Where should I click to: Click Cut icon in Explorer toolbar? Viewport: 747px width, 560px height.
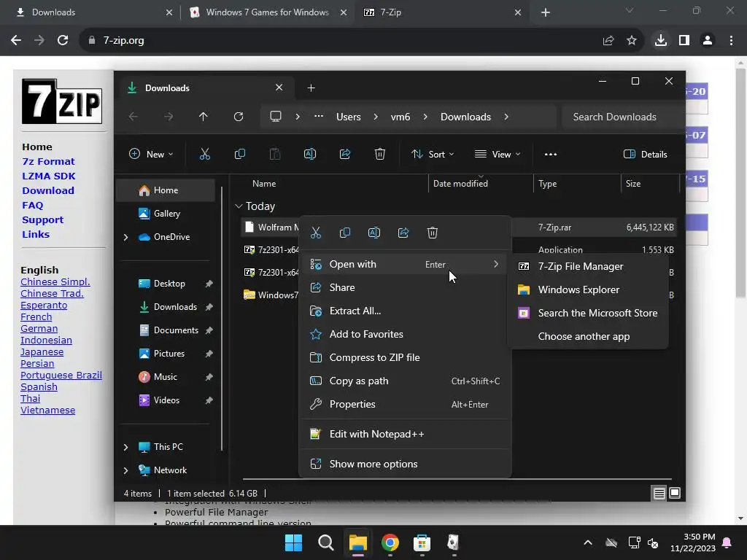(204, 155)
